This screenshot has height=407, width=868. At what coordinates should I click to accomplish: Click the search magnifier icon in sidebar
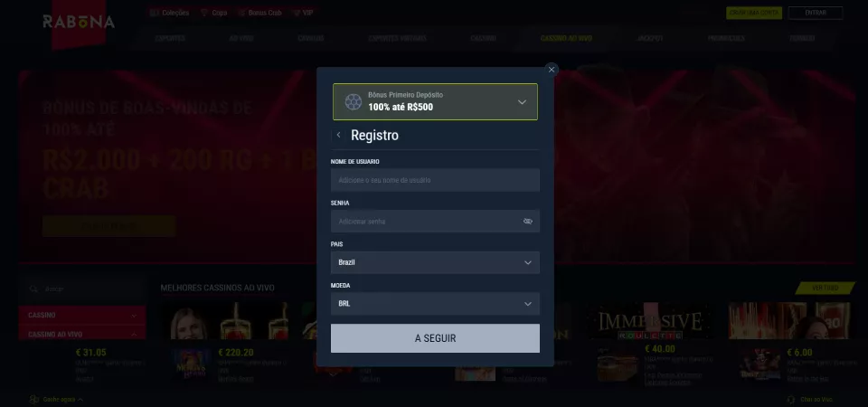(x=33, y=289)
